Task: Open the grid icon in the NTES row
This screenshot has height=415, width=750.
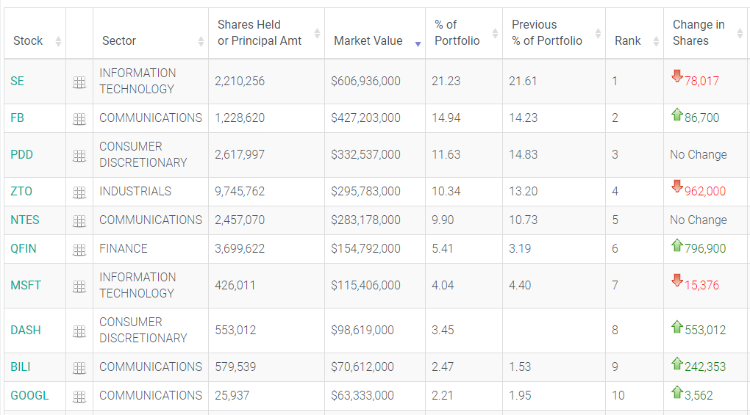Action: [x=79, y=221]
